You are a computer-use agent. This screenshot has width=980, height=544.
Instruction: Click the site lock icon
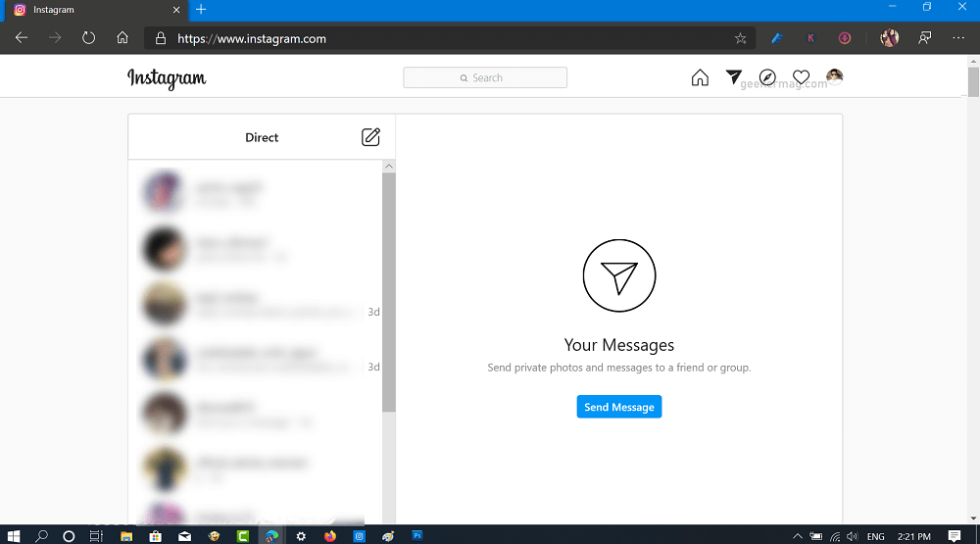pos(161,39)
